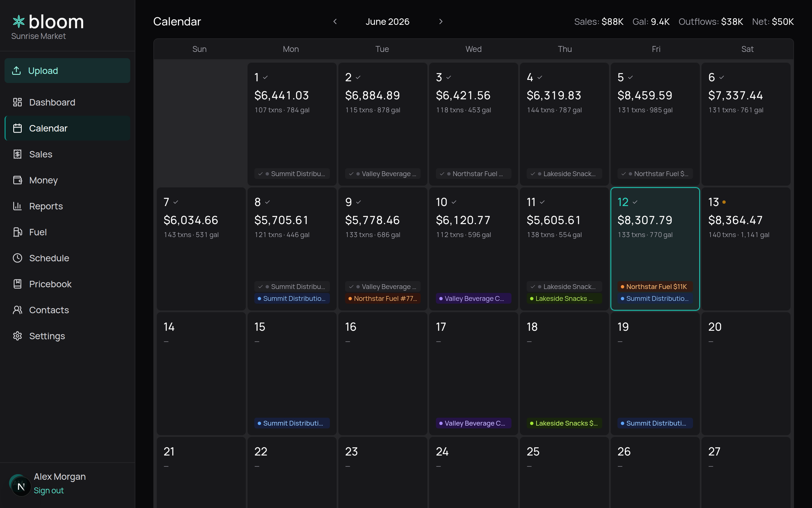
Task: Click the orange pending dot on day 13
Action: coord(724,202)
